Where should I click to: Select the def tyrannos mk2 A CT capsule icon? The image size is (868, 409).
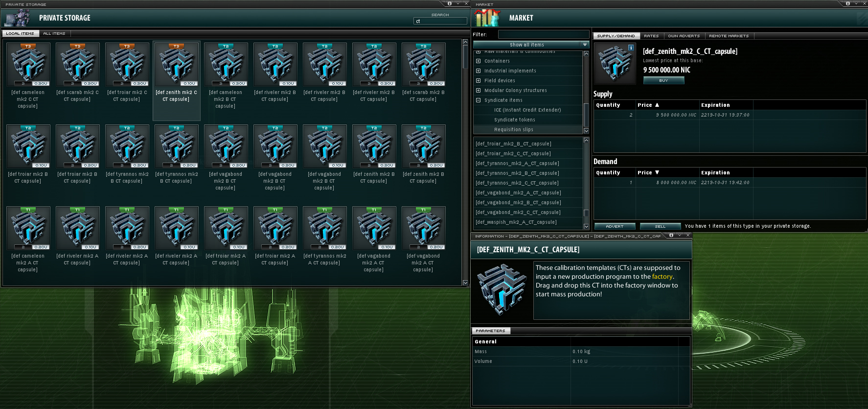click(x=325, y=228)
